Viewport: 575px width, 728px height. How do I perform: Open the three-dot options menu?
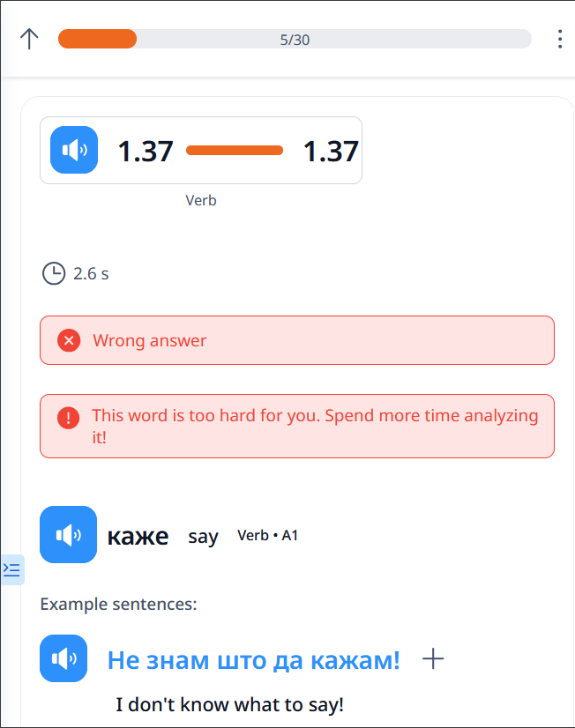coord(560,39)
